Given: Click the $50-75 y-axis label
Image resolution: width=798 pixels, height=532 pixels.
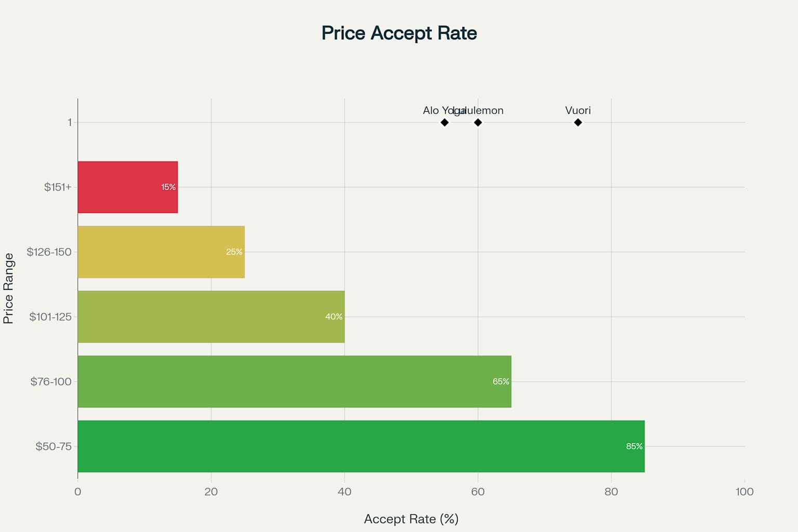Looking at the screenshot, I should (54, 446).
